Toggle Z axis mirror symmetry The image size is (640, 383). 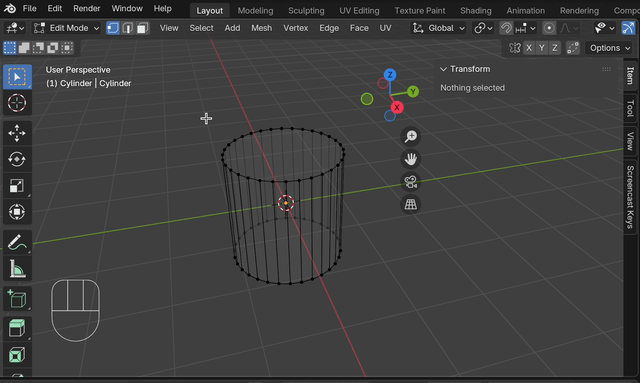pos(555,48)
